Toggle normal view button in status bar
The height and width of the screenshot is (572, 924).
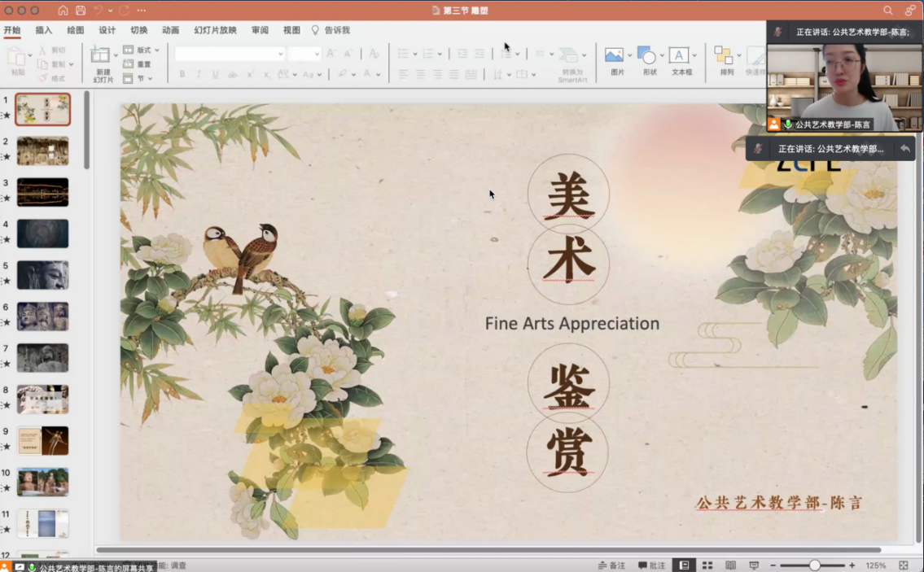click(x=684, y=565)
